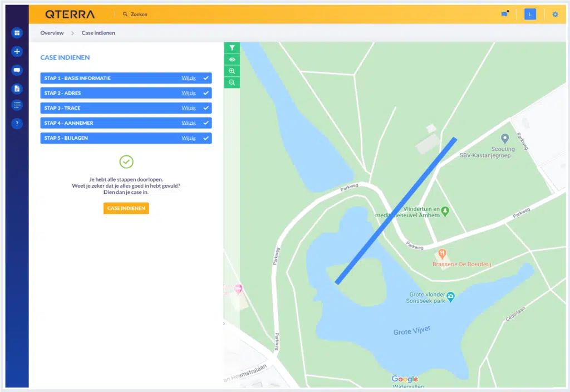Screen dimensions: 570x392
Task: Zoom out on the map
Action: [232, 82]
